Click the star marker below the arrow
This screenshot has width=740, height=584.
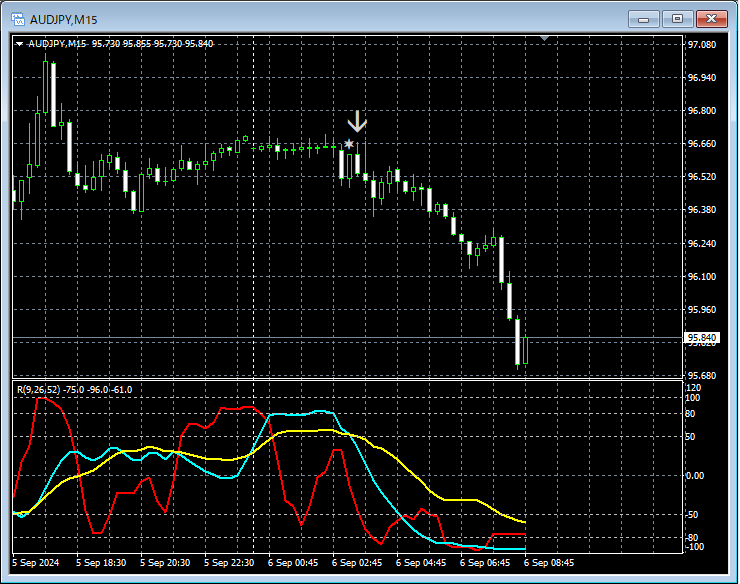349,145
